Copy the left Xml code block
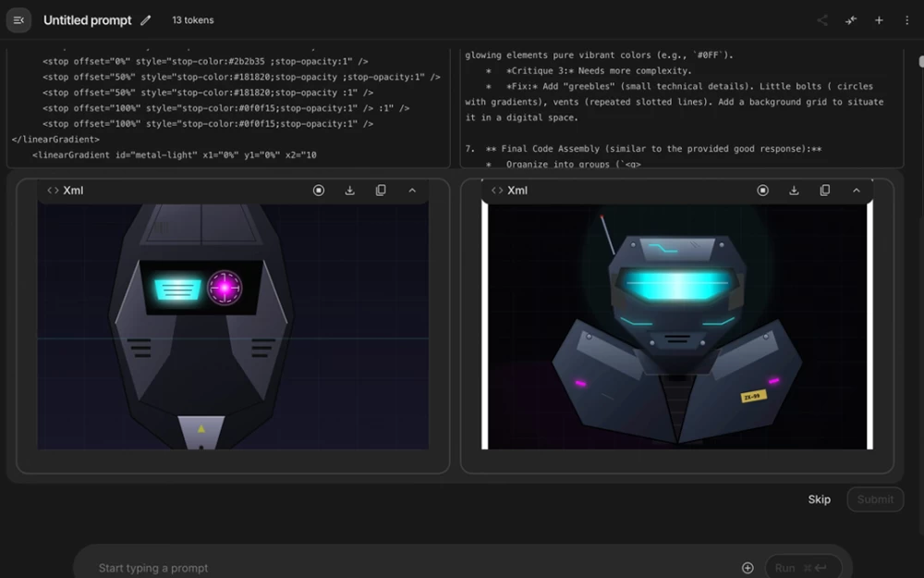 click(381, 191)
